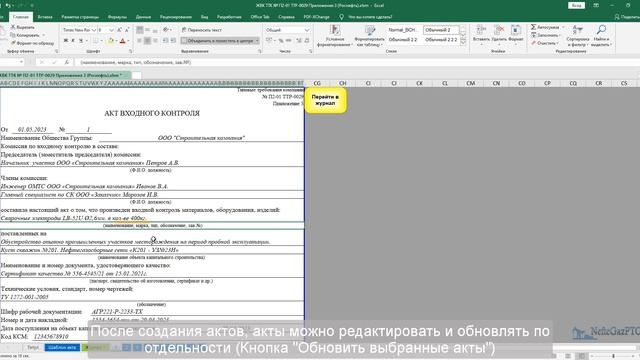Toggle underline Ч formatting
Screen dimensions: 640x360
tap(81, 41)
